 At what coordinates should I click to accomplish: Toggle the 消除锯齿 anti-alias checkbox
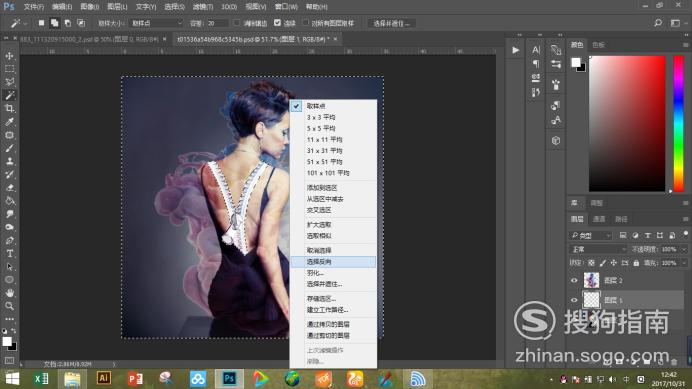coord(237,23)
